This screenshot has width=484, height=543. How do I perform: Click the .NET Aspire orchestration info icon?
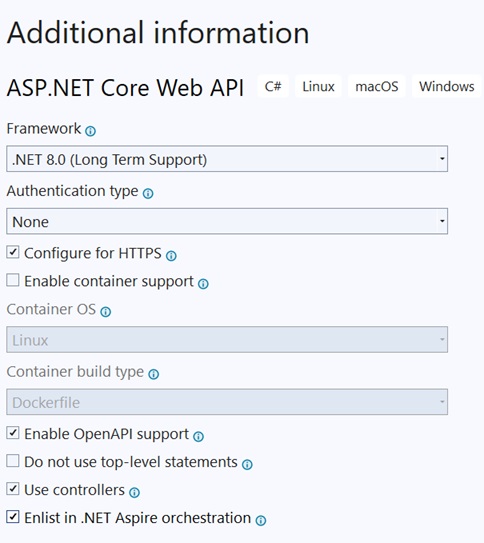click(x=261, y=520)
